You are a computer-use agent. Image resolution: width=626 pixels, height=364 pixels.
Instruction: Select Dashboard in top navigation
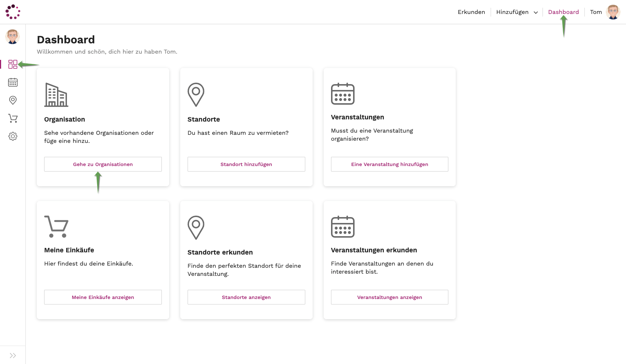point(563,12)
